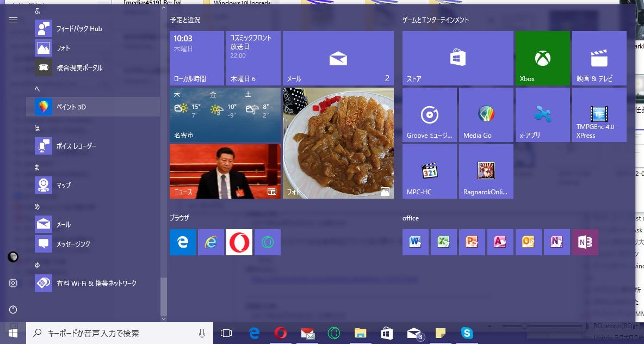Open the メール live tile
Screen dimensions: 644x344
click(338, 58)
